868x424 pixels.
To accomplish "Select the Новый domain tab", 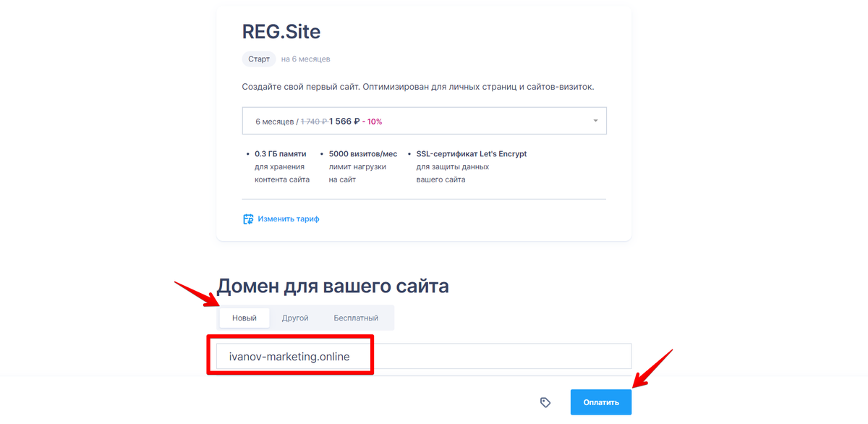I will (244, 318).
